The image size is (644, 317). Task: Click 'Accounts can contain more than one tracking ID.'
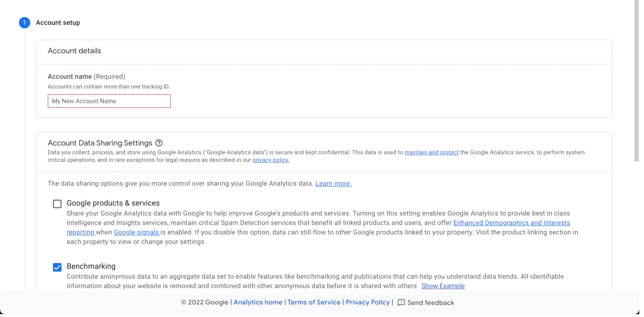click(x=109, y=87)
